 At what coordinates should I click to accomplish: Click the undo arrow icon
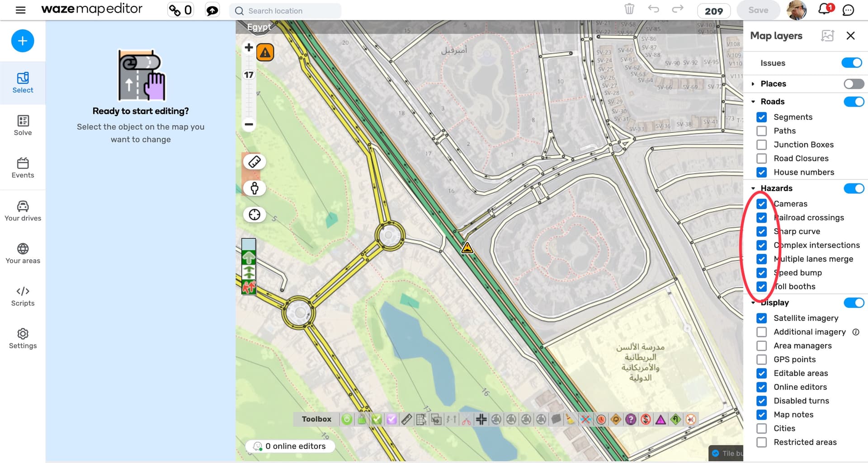tap(653, 9)
